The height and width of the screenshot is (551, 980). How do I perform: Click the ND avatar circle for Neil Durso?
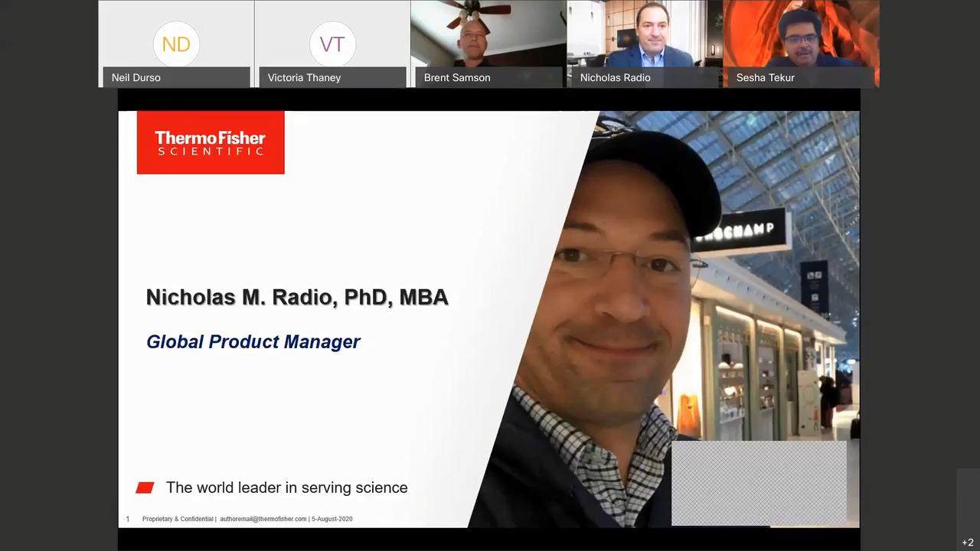pyautogui.click(x=176, y=44)
